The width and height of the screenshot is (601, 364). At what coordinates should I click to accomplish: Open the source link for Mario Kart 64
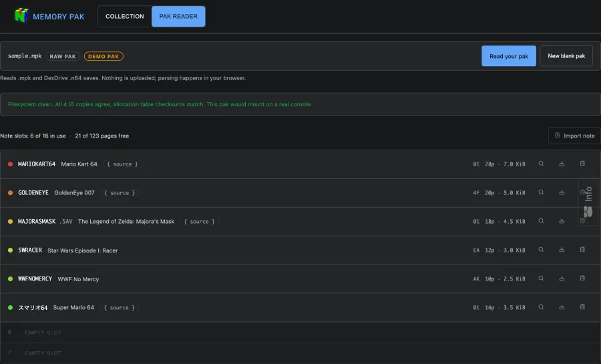122,164
